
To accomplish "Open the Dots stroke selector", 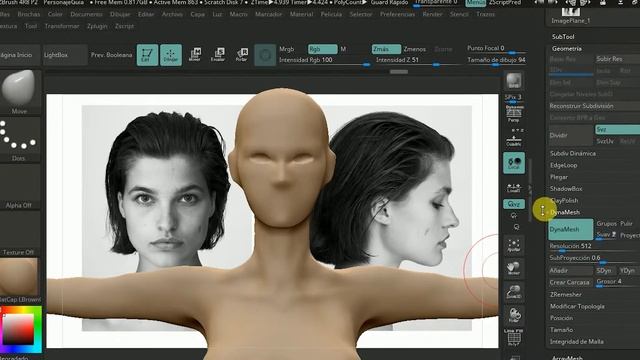I will coord(19,139).
